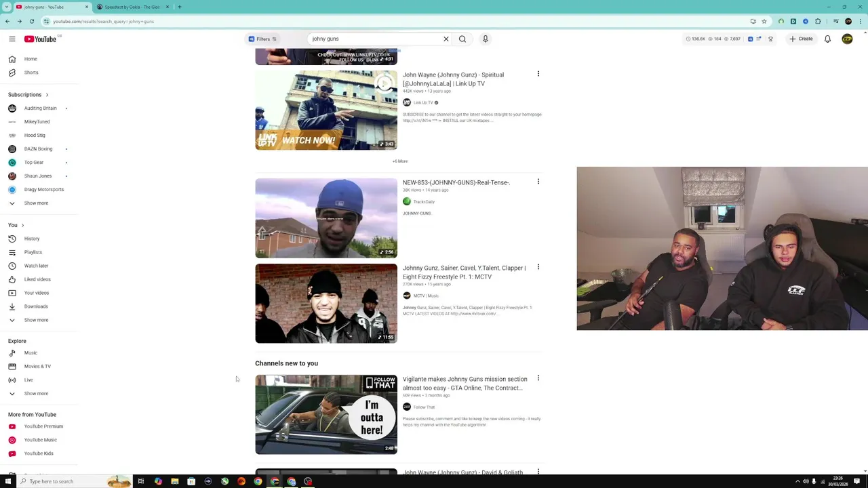Viewport: 868px width, 488px height.
Task: Go to YouTube home via the logo
Action: 41,39
